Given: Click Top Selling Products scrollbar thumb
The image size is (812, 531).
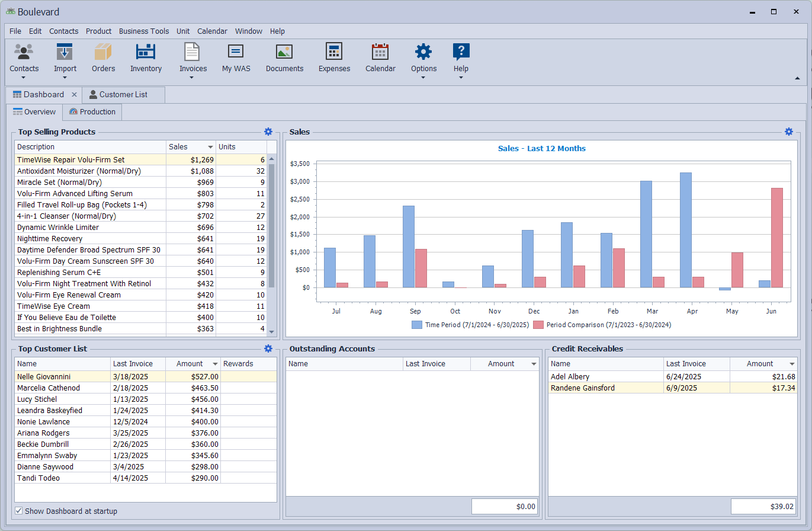Looking at the screenshot, I should point(272,225).
